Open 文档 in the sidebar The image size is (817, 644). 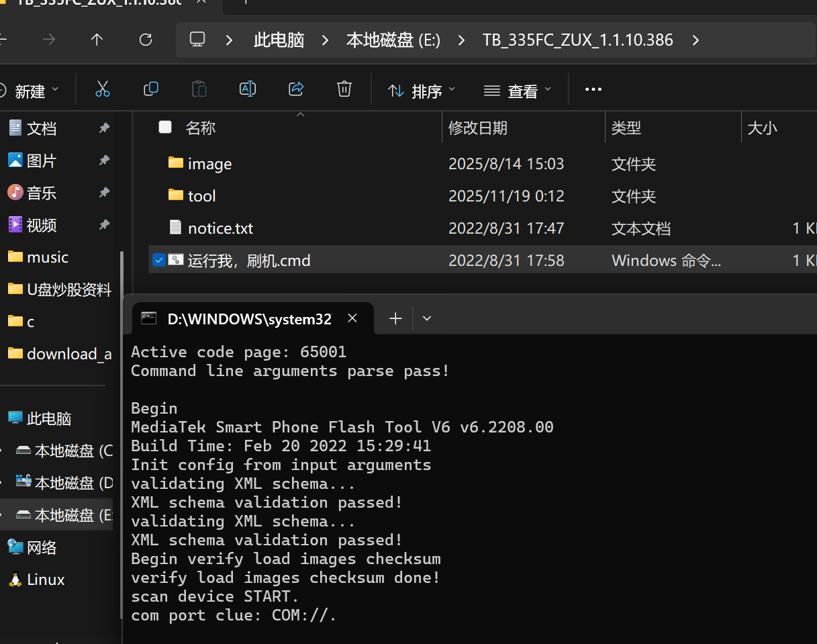[x=42, y=128]
